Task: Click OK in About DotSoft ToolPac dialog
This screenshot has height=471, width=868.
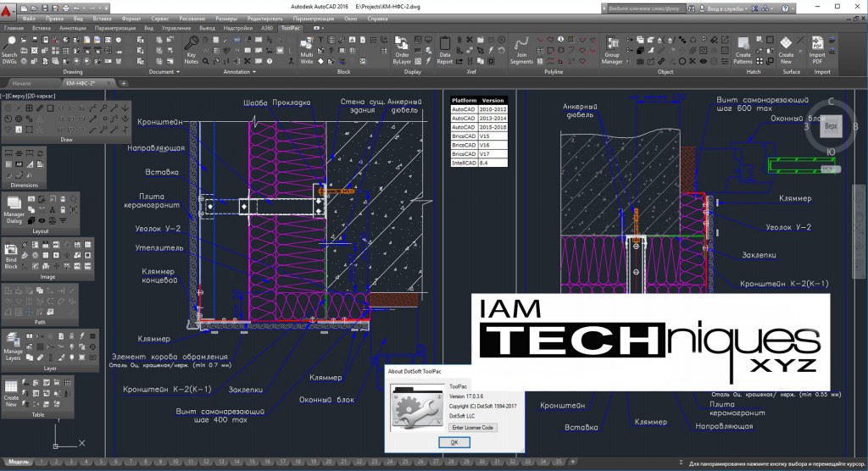Action: (454, 442)
